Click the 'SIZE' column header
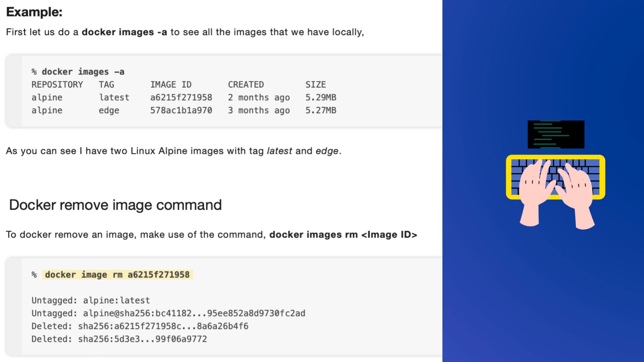Viewport: 644px width, 362px height. 315,84
